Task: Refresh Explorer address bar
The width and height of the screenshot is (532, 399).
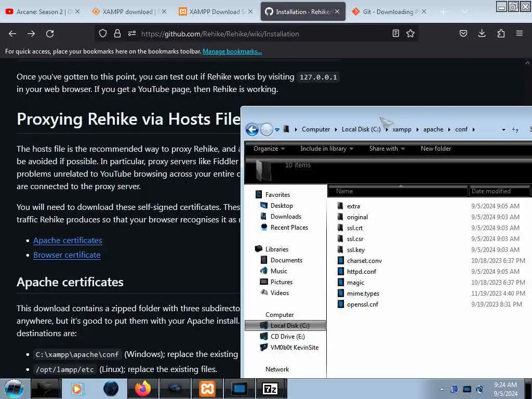Action: click(515, 129)
